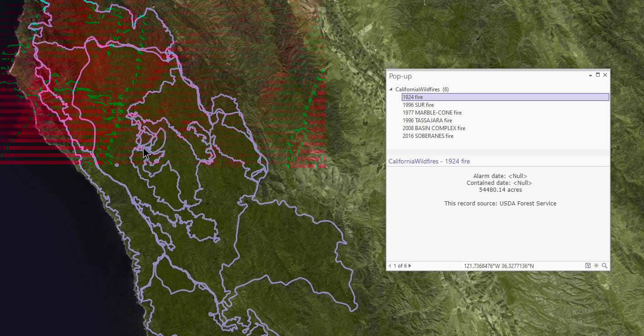
Task: Click the CaliforniaWildfires (6) layer label
Action: tap(422, 89)
